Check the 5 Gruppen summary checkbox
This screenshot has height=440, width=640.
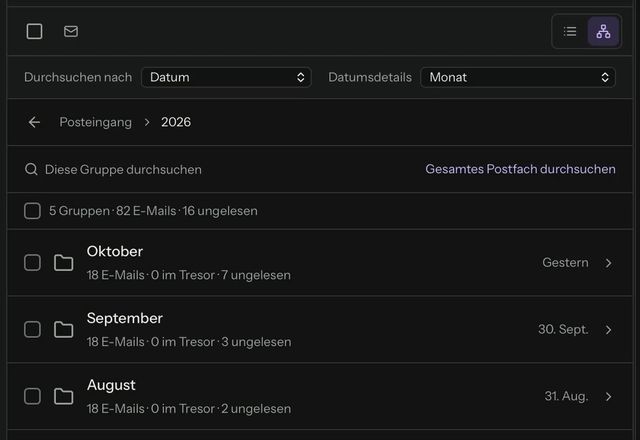32,211
